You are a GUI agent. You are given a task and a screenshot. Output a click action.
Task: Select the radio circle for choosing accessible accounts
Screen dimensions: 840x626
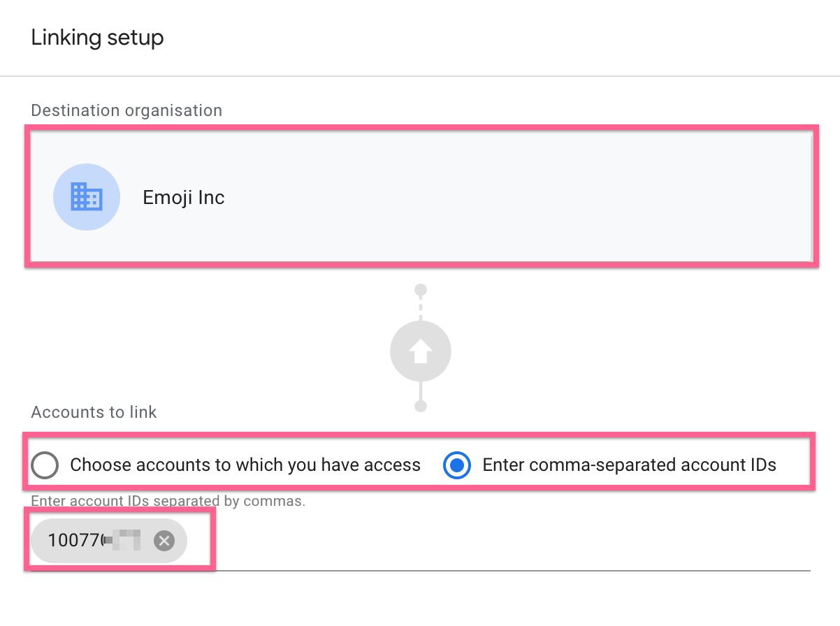[x=45, y=465]
